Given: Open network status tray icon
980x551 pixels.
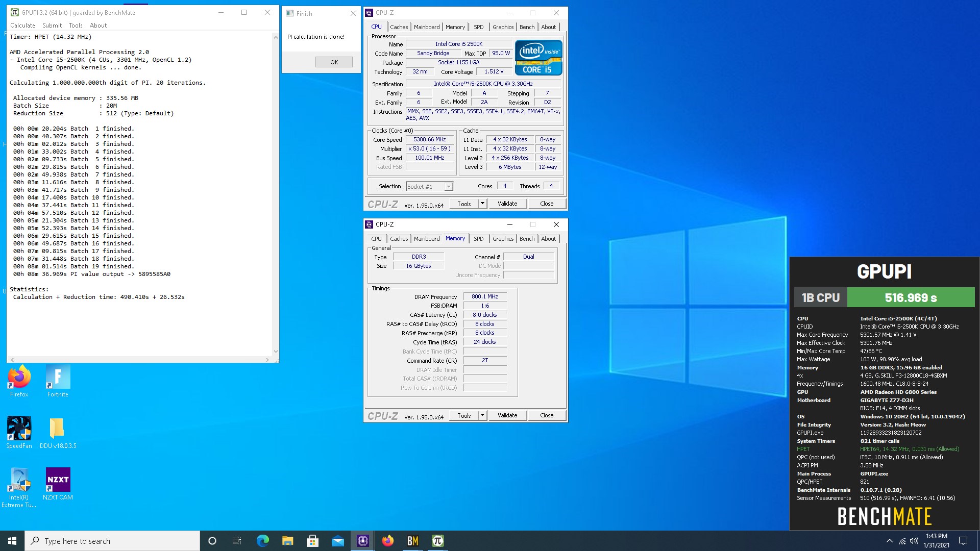Looking at the screenshot, I should 902,541.
